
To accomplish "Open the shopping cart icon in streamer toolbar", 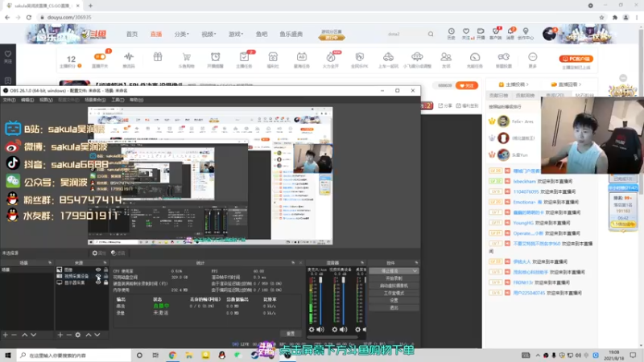I will point(187,57).
